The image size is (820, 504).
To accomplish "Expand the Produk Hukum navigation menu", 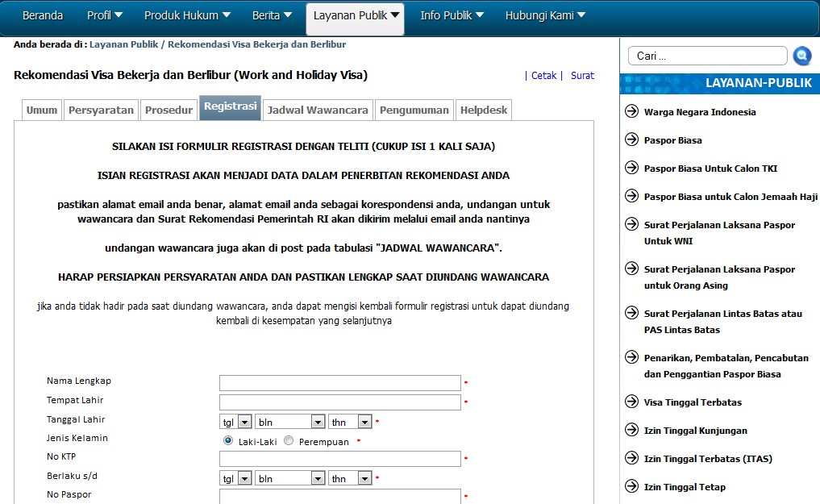I will point(187,15).
